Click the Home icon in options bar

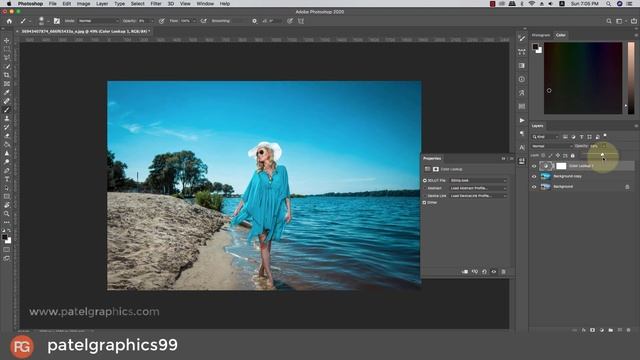pos(9,21)
